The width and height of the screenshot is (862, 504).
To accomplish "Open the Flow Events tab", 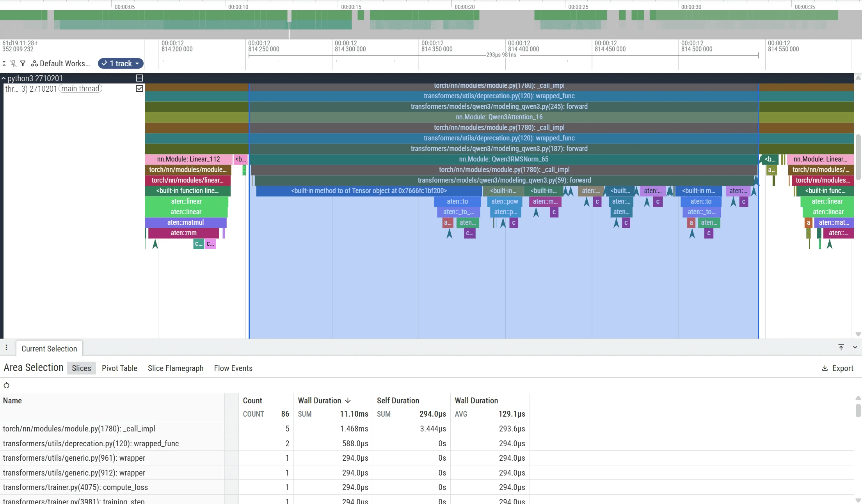I will [x=233, y=368].
